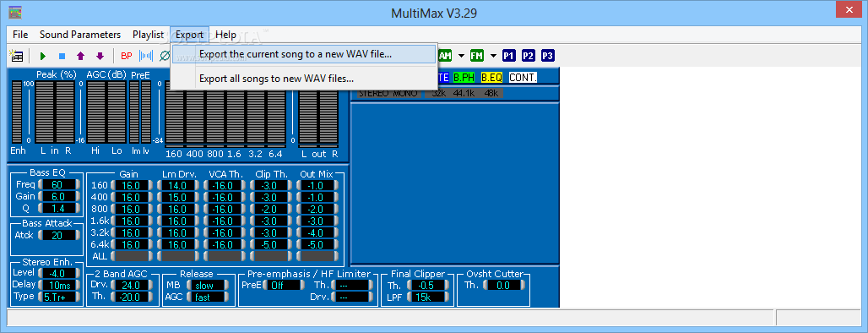This screenshot has width=868, height=333.
Task: Choose Export the current song to WAV
Action: click(304, 54)
